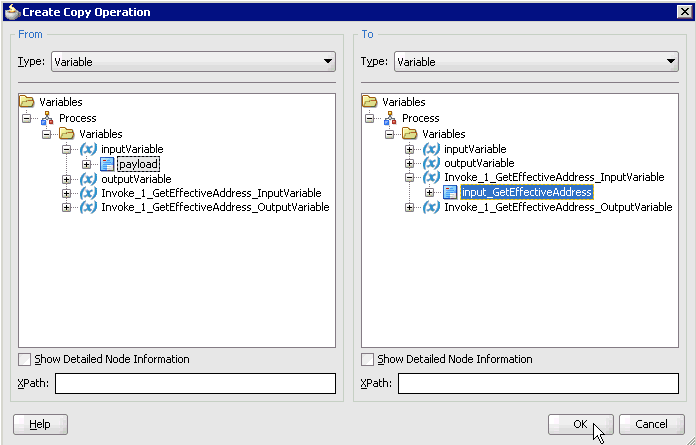696x445 pixels.
Task: Select nested Variables label in From tree
Action: coord(101,134)
